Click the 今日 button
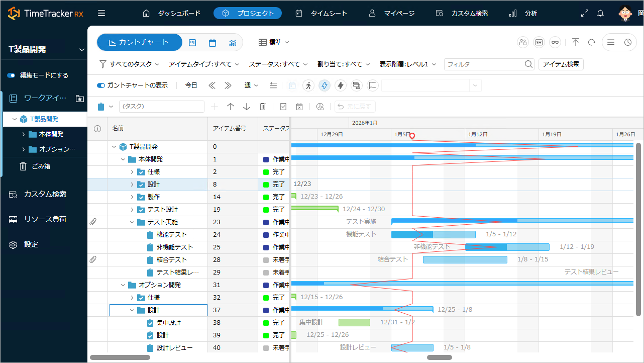 [x=191, y=85]
